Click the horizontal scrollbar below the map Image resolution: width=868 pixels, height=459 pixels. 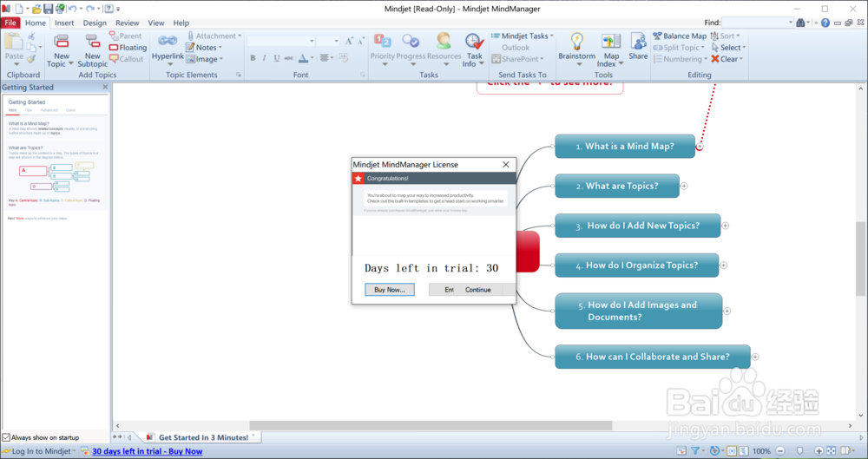tap(431, 426)
